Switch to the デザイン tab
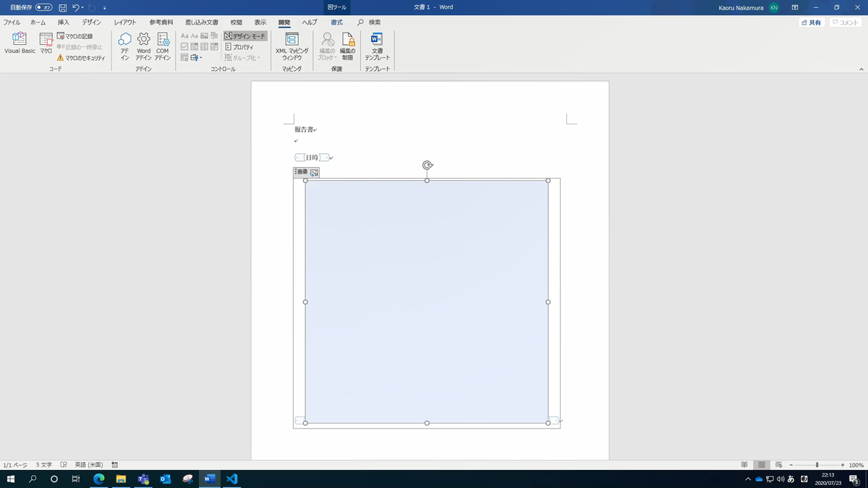Image resolution: width=868 pixels, height=488 pixels. coord(91,22)
